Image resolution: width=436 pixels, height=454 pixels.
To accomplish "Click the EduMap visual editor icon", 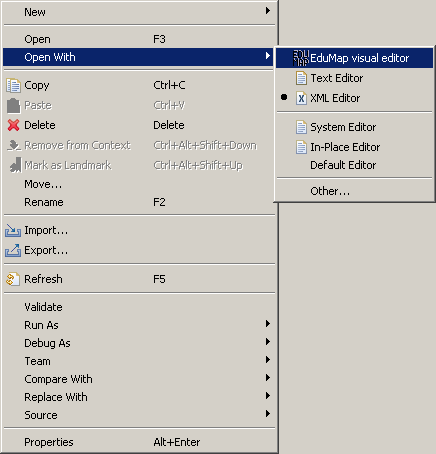I will point(301,58).
